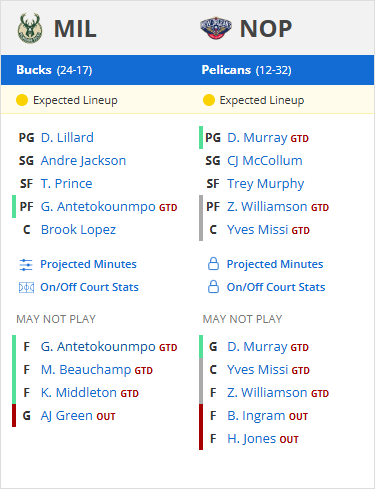Open Z. Williamson in the starting lineup
Image resolution: width=375 pixels, height=489 pixels.
click(267, 207)
